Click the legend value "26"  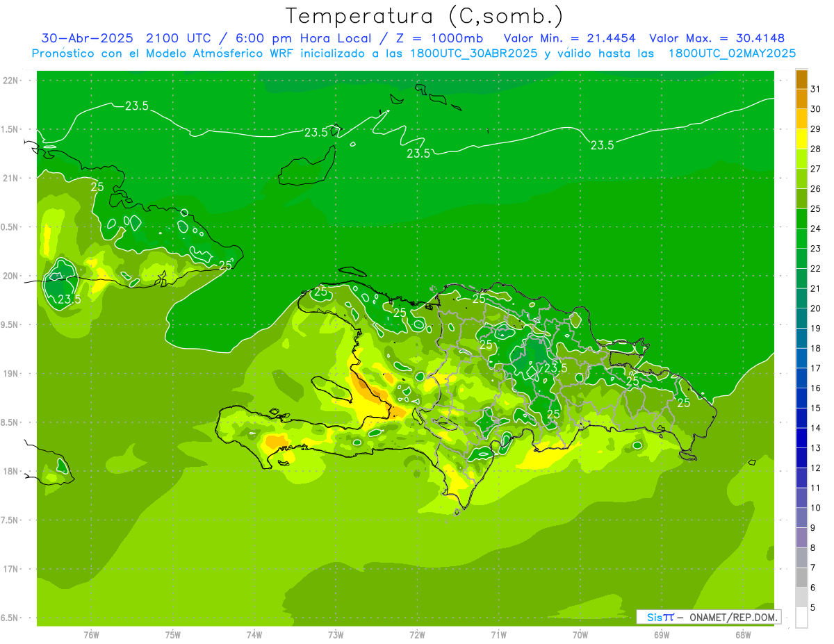click(x=816, y=188)
